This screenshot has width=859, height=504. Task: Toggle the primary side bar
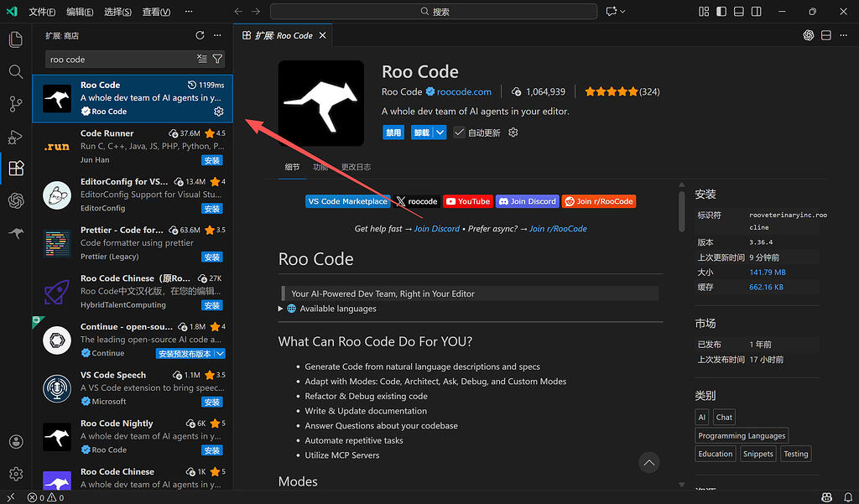721,12
